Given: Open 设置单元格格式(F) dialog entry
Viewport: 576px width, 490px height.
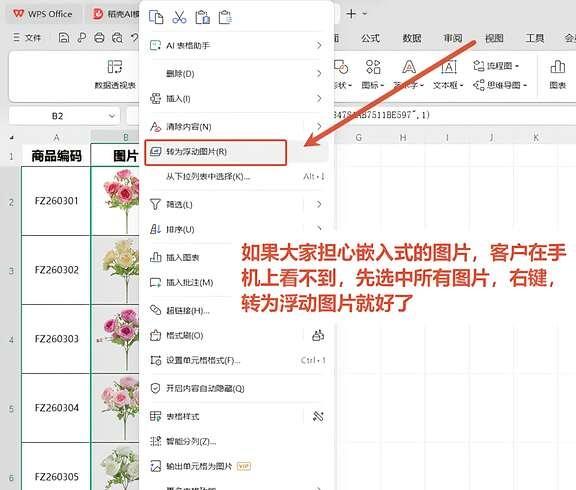Looking at the screenshot, I should pyautogui.click(x=235, y=360).
